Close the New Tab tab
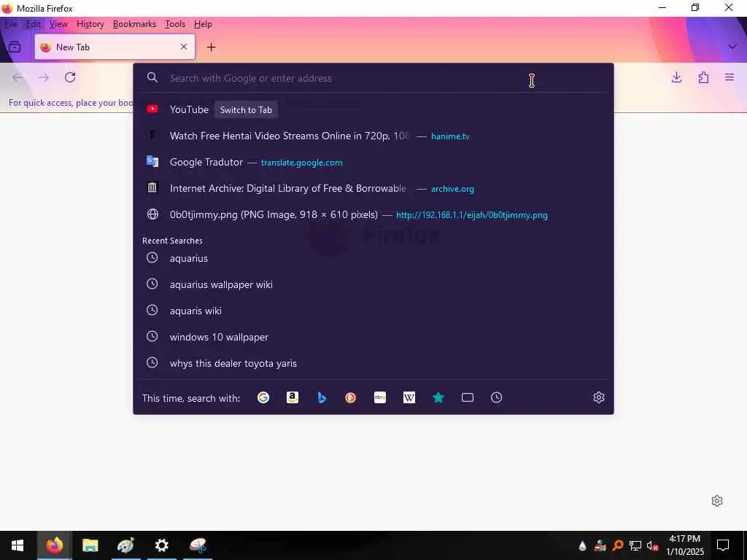This screenshot has height=560, width=747. tap(184, 47)
